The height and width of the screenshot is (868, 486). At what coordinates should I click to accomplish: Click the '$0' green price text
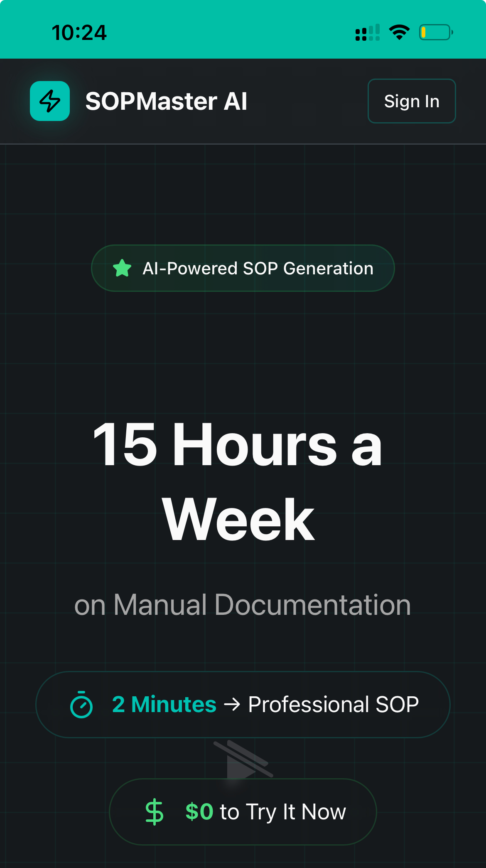click(x=199, y=811)
